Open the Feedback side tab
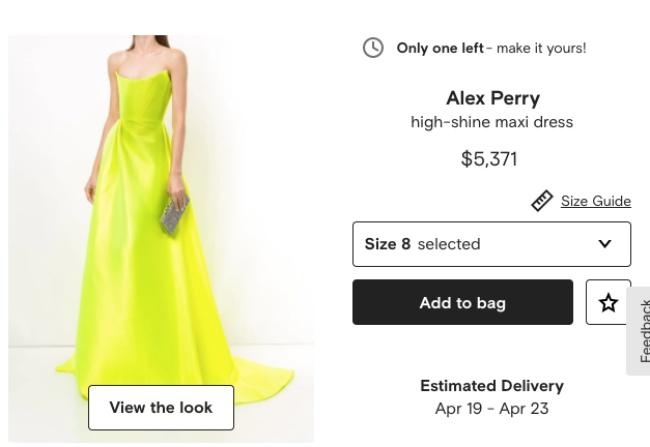 pyautogui.click(x=641, y=330)
